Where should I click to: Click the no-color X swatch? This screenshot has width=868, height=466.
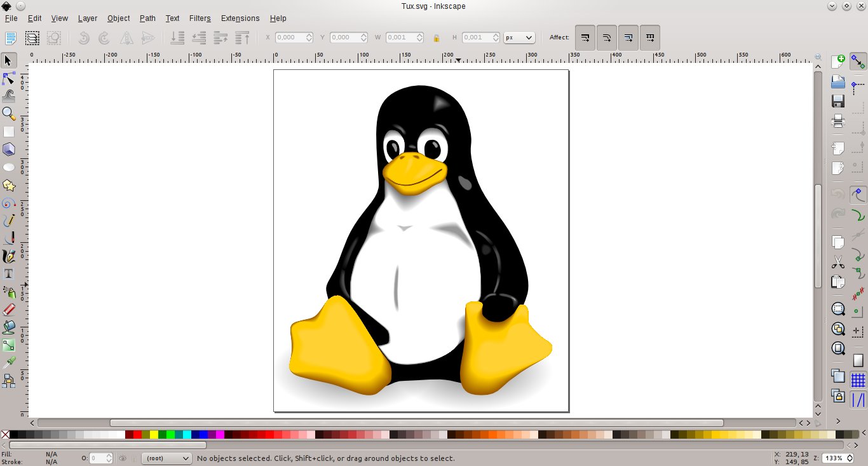tap(5, 435)
